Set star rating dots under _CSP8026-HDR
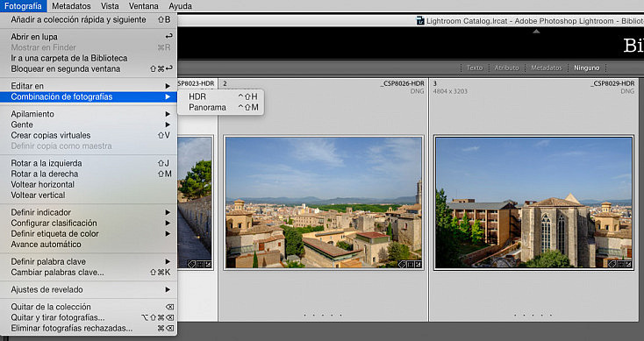The width and height of the screenshot is (644, 341). click(x=323, y=316)
